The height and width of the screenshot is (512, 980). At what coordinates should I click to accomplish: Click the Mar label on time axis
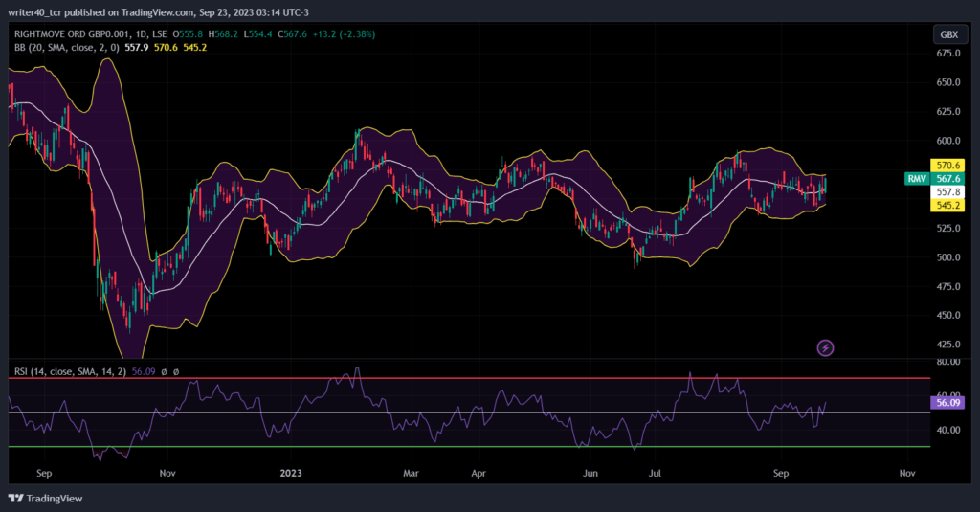411,473
